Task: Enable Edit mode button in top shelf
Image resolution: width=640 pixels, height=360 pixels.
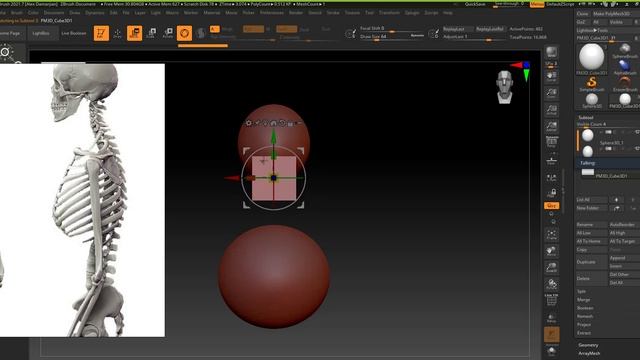Action: pyautogui.click(x=101, y=33)
